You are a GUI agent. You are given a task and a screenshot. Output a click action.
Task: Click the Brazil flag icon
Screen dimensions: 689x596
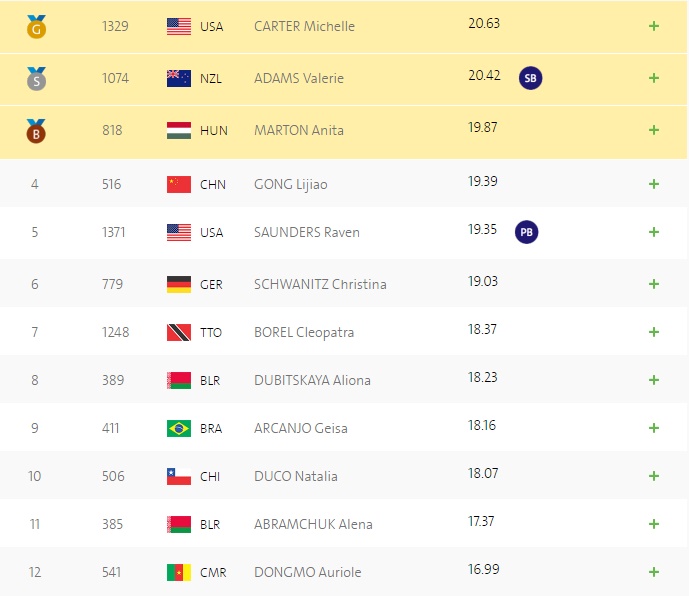point(179,428)
